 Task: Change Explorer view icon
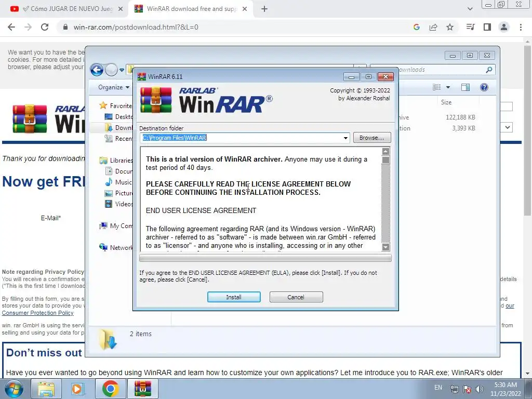tap(436, 87)
